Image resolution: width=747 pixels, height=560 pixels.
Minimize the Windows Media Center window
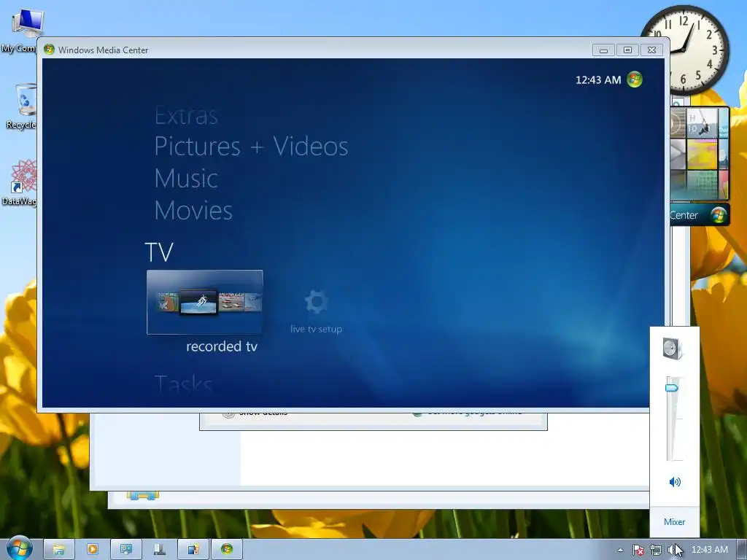(x=603, y=50)
